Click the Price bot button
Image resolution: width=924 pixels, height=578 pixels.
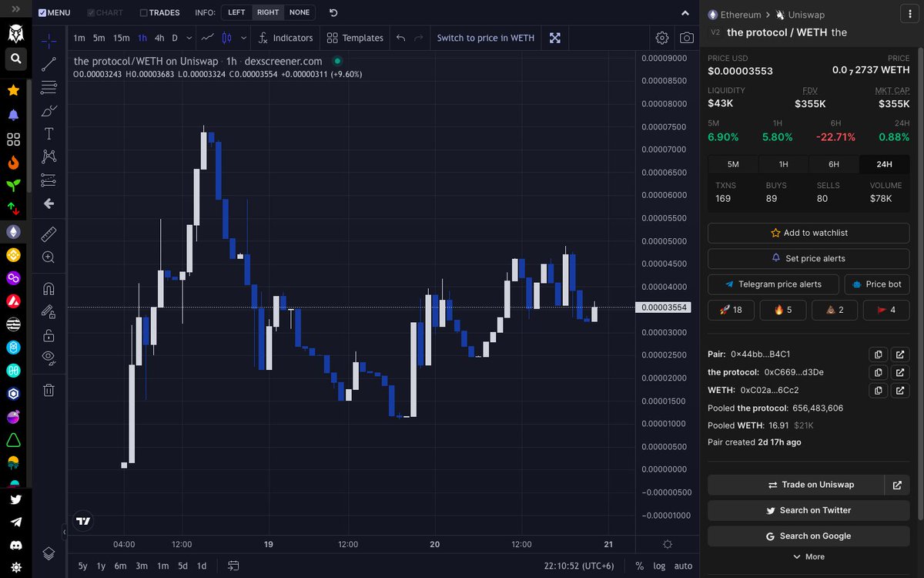[x=877, y=284]
